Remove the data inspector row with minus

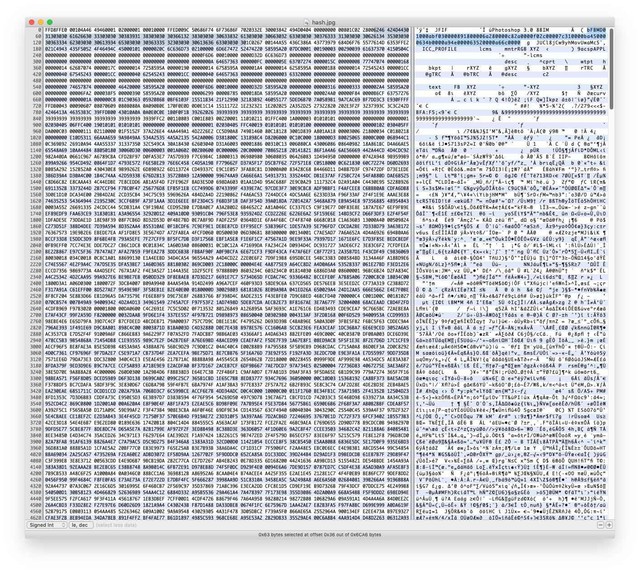point(600,525)
